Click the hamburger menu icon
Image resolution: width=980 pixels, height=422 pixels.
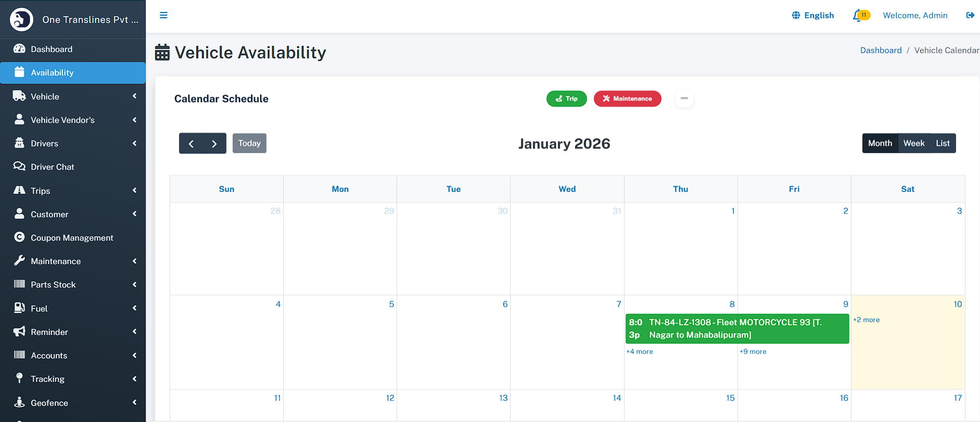[x=163, y=15]
